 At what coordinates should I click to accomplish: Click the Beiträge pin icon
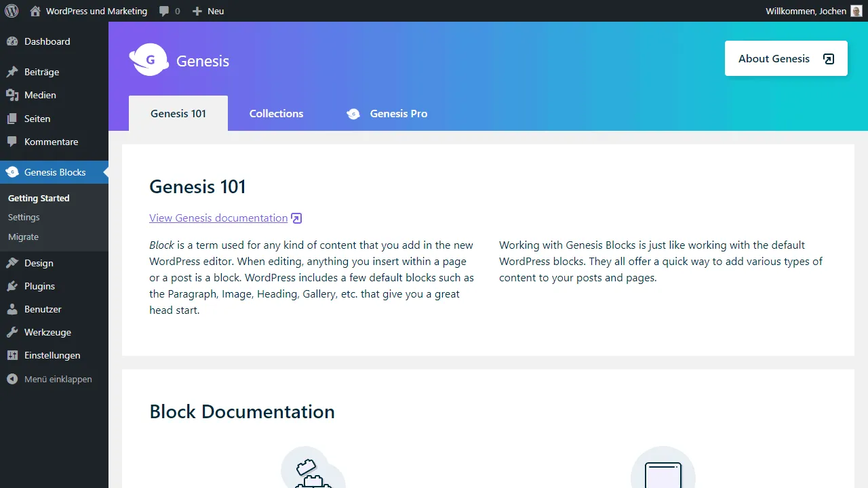coord(12,72)
